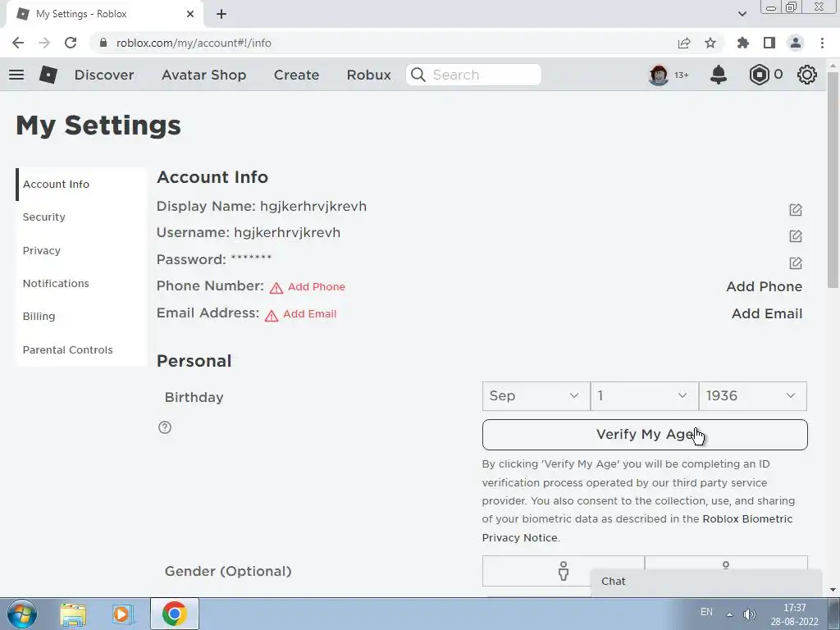Open File Explorer from the taskbar

(x=73, y=614)
